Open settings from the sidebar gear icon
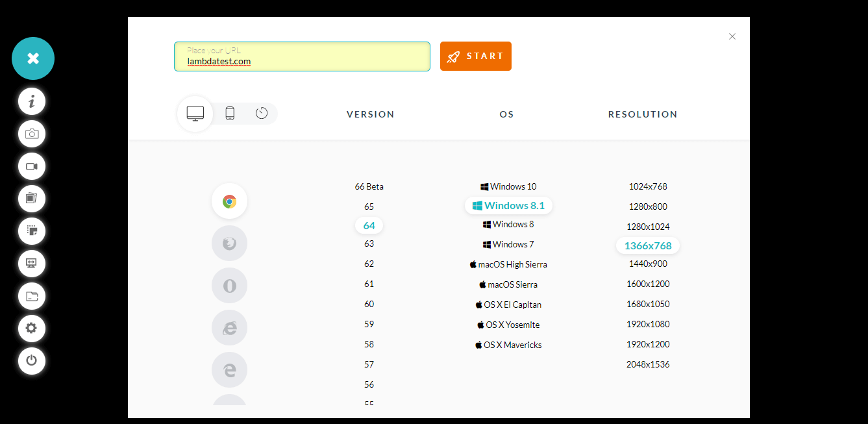The height and width of the screenshot is (424, 868). tap(32, 329)
